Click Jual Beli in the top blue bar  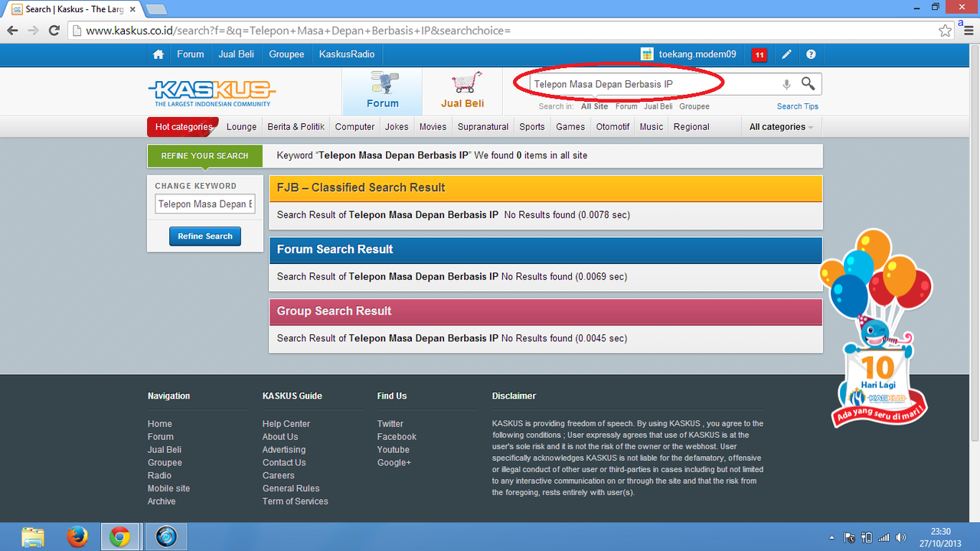236,54
